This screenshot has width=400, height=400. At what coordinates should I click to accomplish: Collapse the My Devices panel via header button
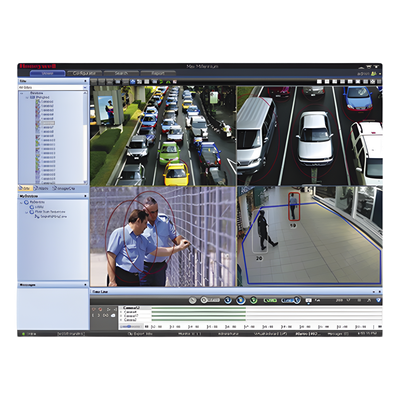(x=85, y=196)
